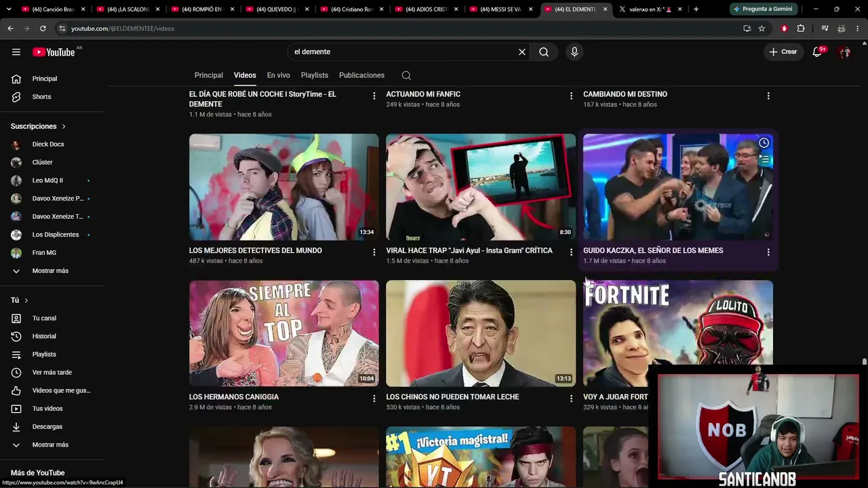
Task: Open video title LOS CHINOS NO PUEDEN TOMAR LECHE
Action: coord(452,397)
